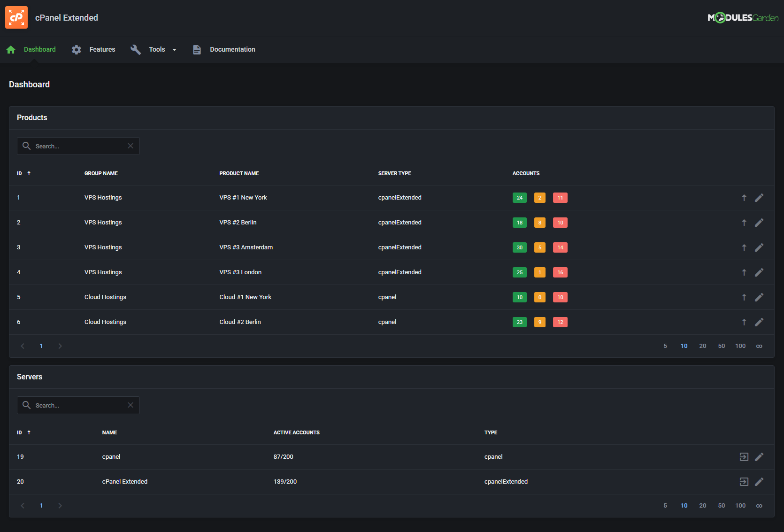Sort Servers by Active Accounts column
This screenshot has height=532, width=784.
coord(296,432)
